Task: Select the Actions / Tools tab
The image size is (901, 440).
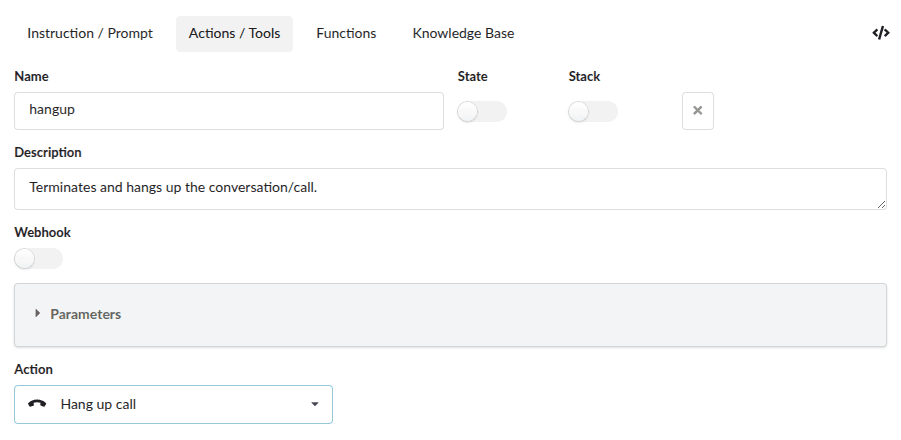Action: pyautogui.click(x=234, y=33)
